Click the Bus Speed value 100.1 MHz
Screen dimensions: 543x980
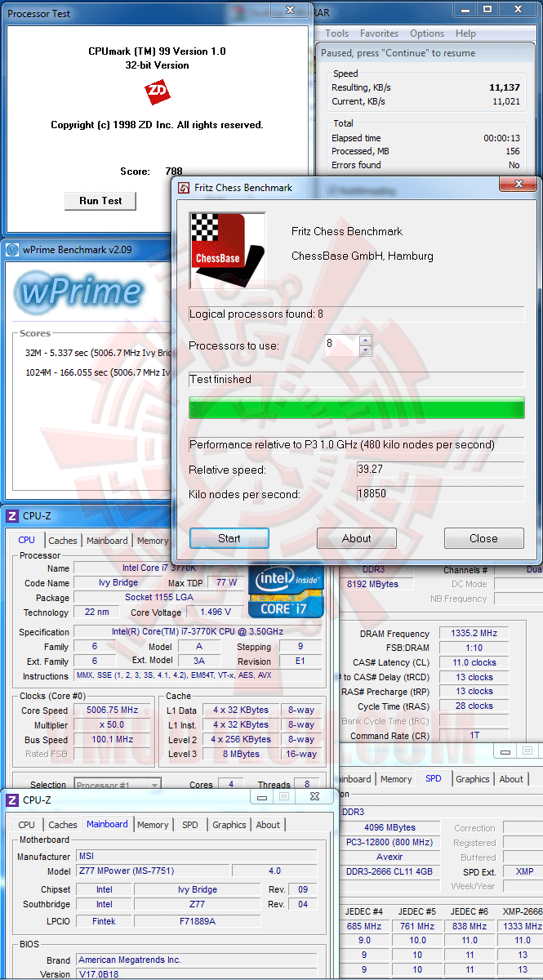[113, 740]
